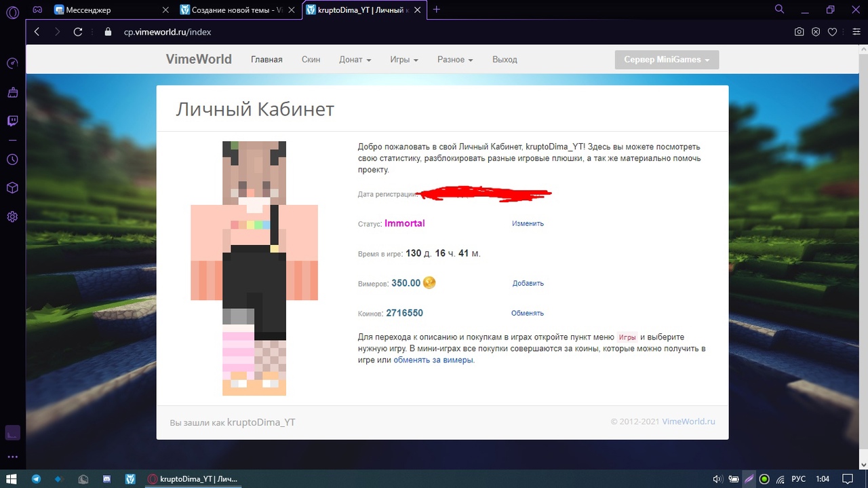
Task: Switch to the Мессенджер tab
Action: pyautogui.click(x=111, y=10)
